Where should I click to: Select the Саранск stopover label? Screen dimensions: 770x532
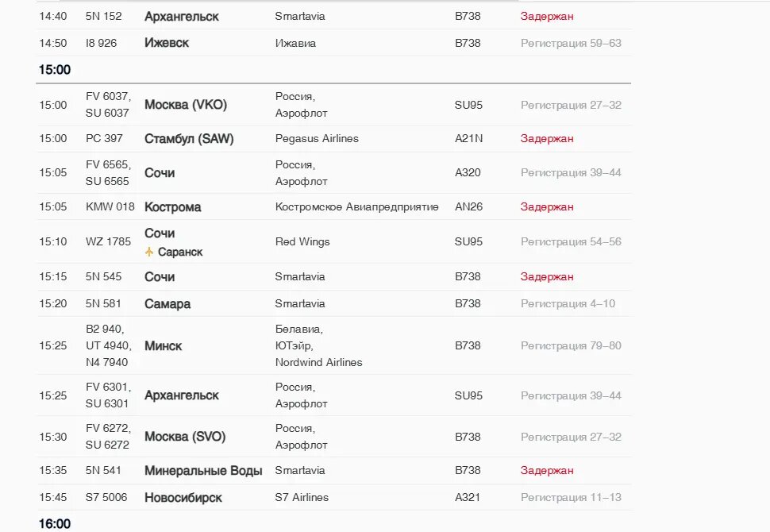click(x=180, y=252)
